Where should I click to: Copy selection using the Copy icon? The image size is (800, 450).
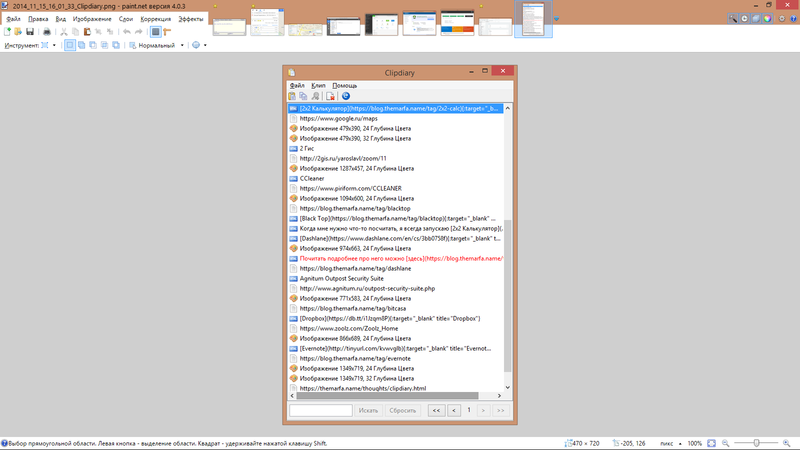tap(76, 32)
